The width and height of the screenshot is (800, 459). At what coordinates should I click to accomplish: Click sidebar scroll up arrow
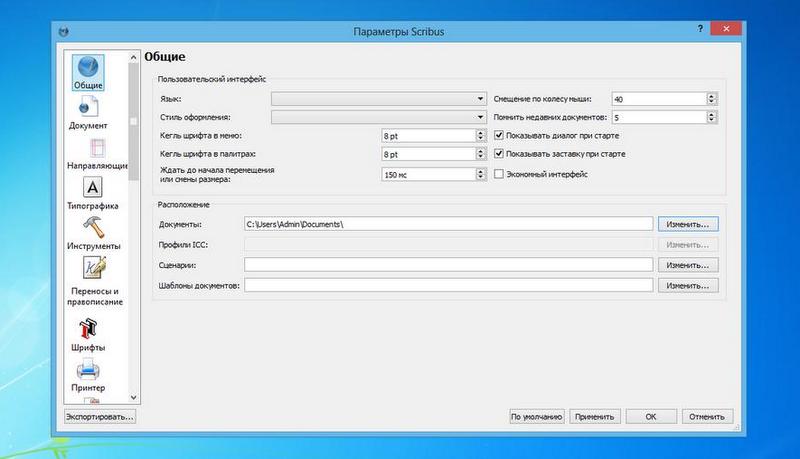point(134,57)
